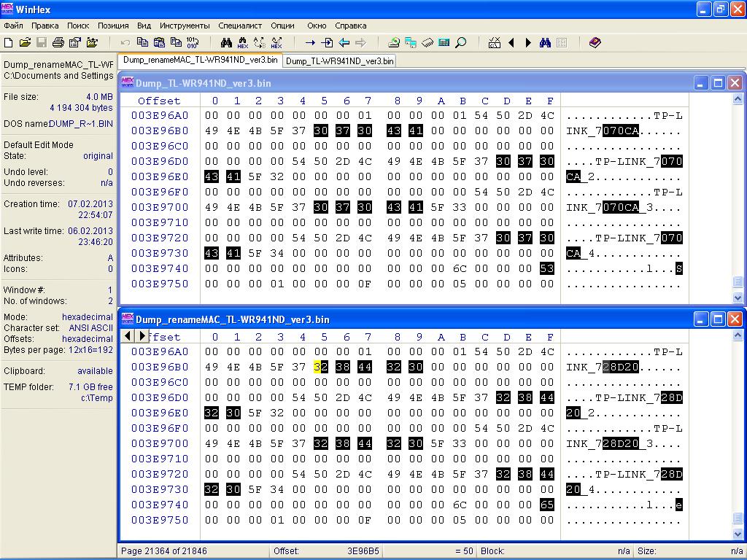Viewport: 747px width, 560px height.
Task: Click the status bar value = 50
Action: click(464, 551)
